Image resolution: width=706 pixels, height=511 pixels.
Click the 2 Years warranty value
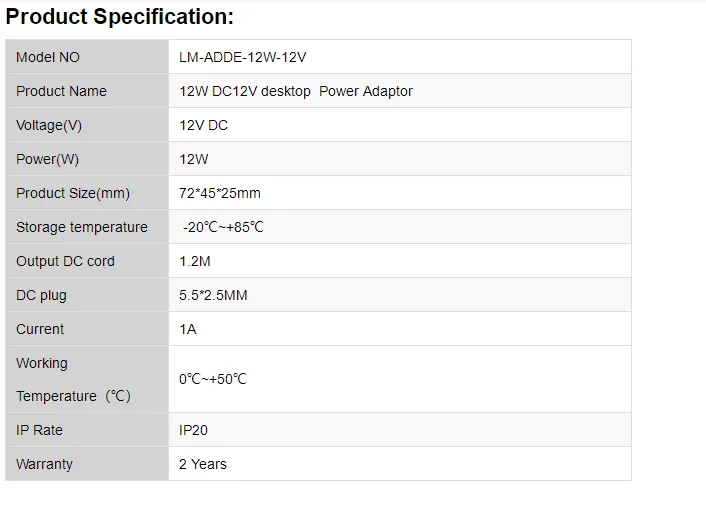pyautogui.click(x=202, y=464)
